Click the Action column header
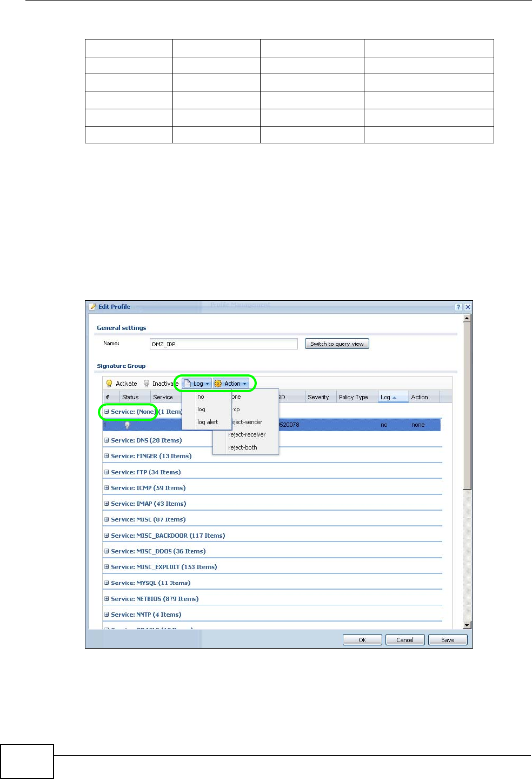Screen dimensions: 532x779 tap(424, 397)
